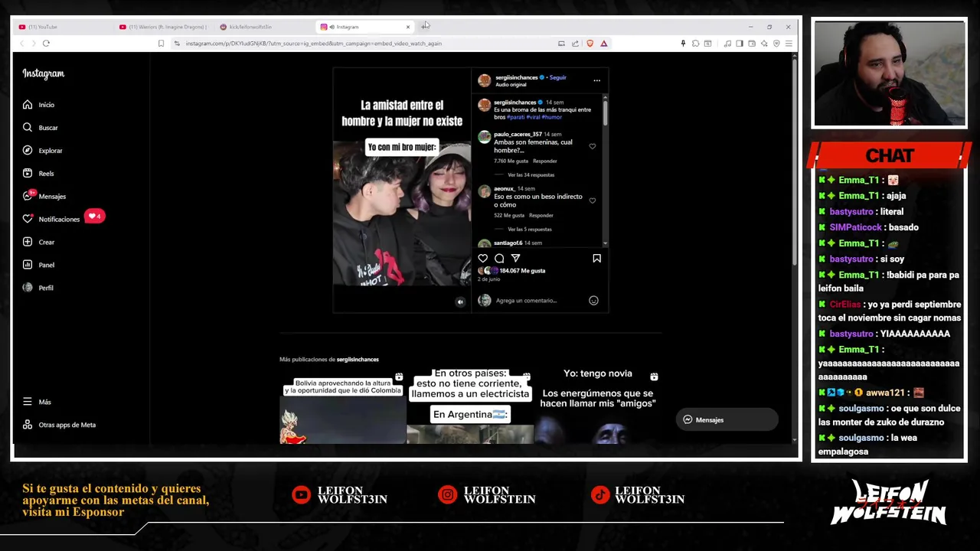Click the music note toolbar icon
The width and height of the screenshot is (980, 551).
(x=727, y=44)
